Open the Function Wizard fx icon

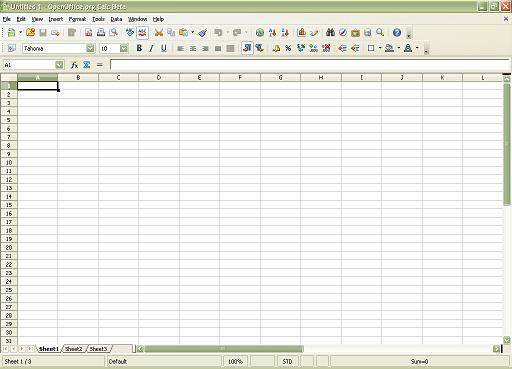coord(74,65)
